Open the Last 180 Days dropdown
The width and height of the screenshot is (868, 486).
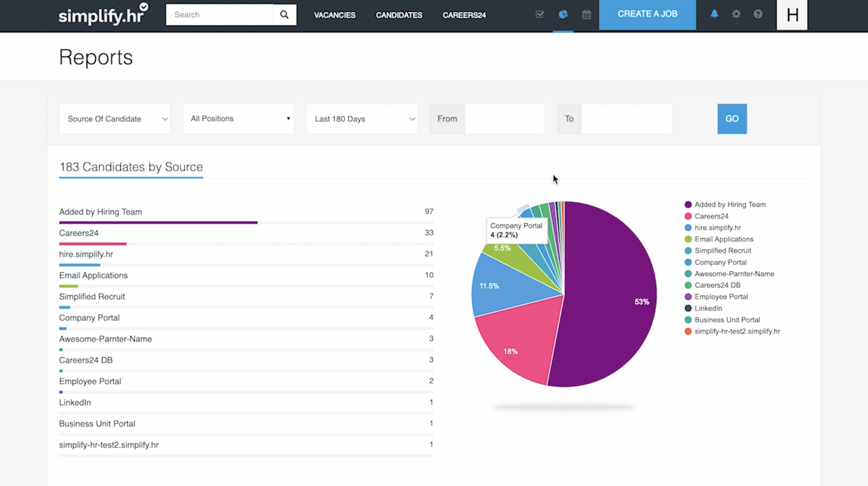pos(362,119)
